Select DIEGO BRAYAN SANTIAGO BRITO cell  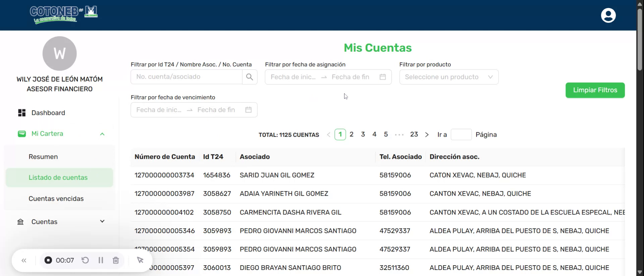pos(290,268)
